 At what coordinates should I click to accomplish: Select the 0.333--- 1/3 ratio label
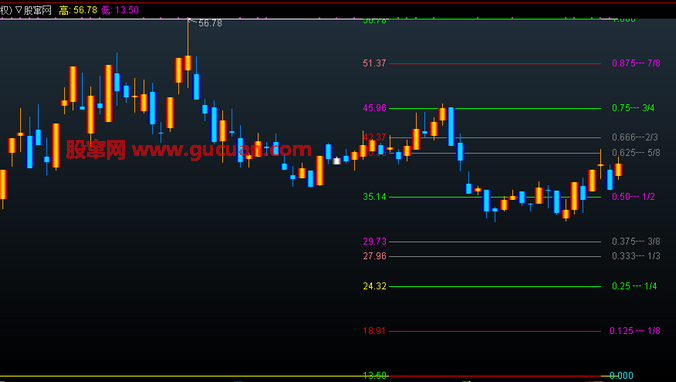pos(636,256)
